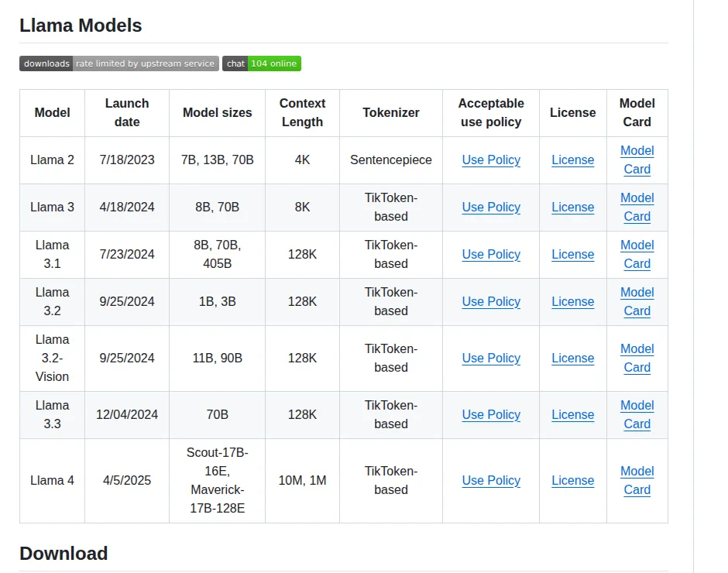
Task: Open Use Policy link for Llama 3.3
Action: [491, 415]
